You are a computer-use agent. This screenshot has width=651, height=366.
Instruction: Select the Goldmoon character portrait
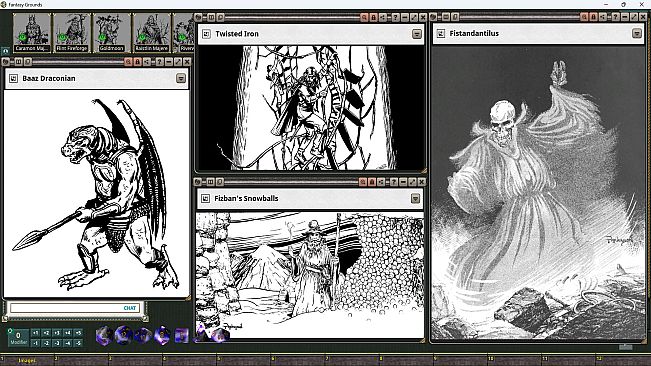(111, 33)
